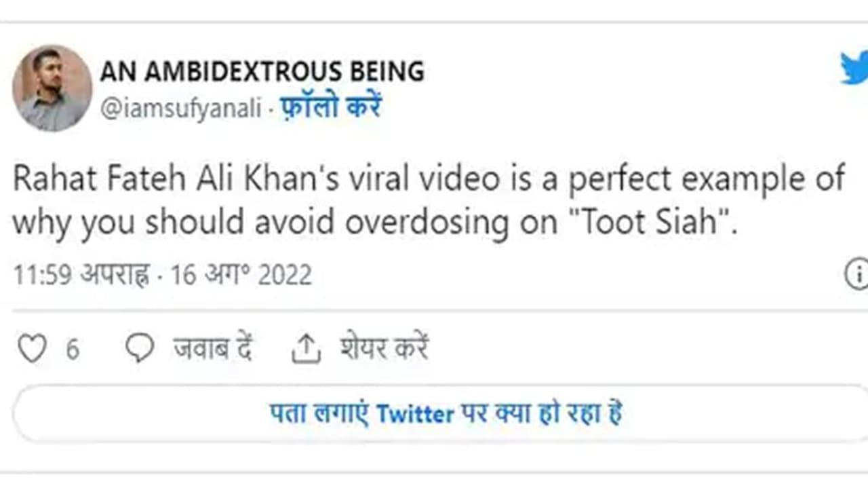Click the @iamsufyanali handle

(x=180, y=109)
